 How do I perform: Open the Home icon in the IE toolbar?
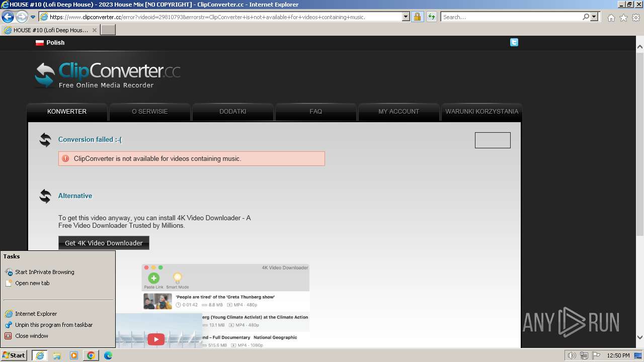pos(611,18)
